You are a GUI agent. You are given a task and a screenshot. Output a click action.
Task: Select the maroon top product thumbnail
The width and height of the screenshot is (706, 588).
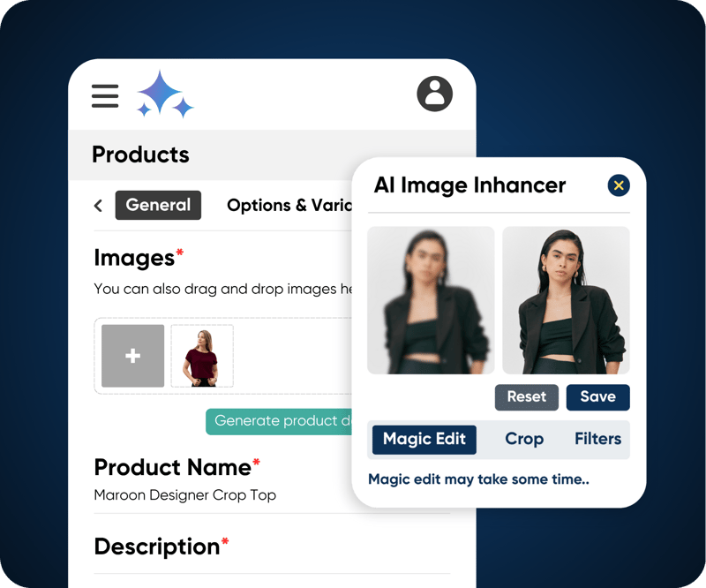(202, 356)
